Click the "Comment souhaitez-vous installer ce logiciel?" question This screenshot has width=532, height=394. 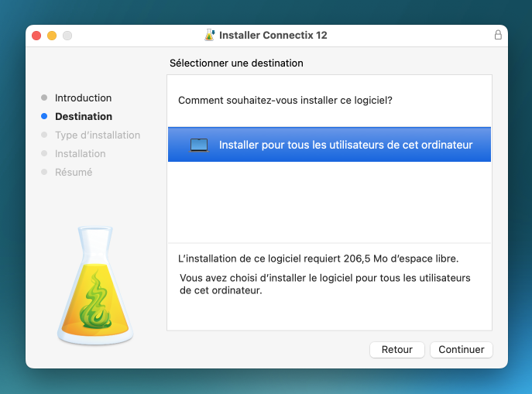285,101
